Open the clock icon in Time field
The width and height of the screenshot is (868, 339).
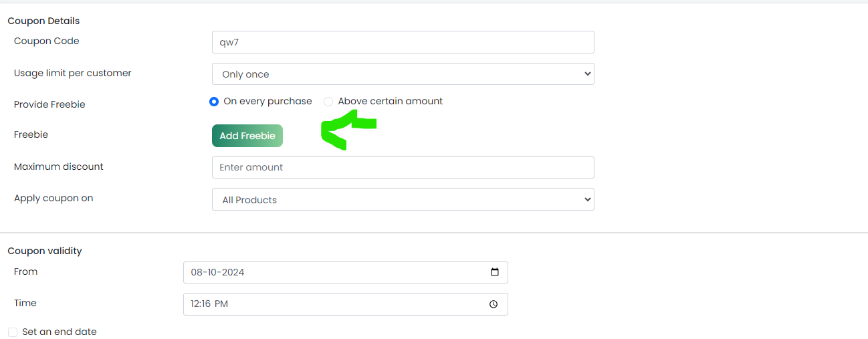494,304
